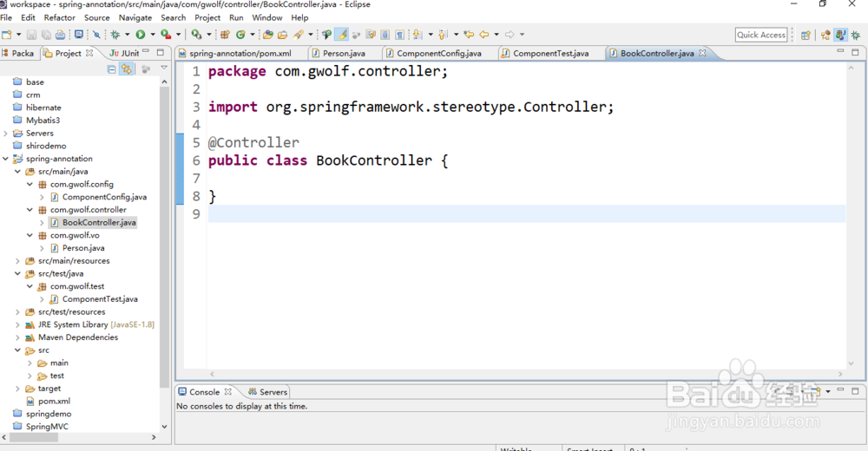Click the Open Task folder icon

[282, 35]
